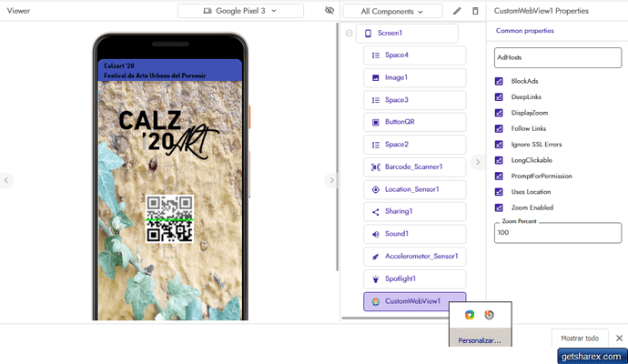This screenshot has width=628, height=364.
Task: Uncheck the BlockAds checkbox
Action: tap(499, 81)
